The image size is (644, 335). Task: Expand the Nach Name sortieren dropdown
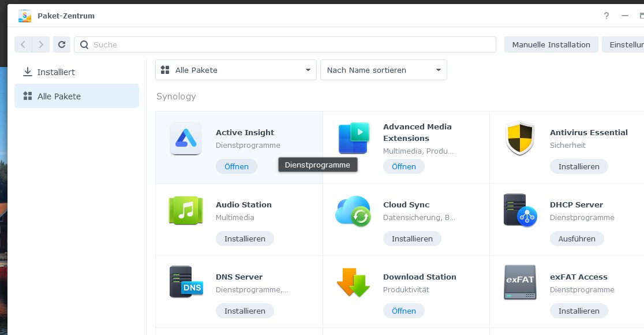[384, 70]
